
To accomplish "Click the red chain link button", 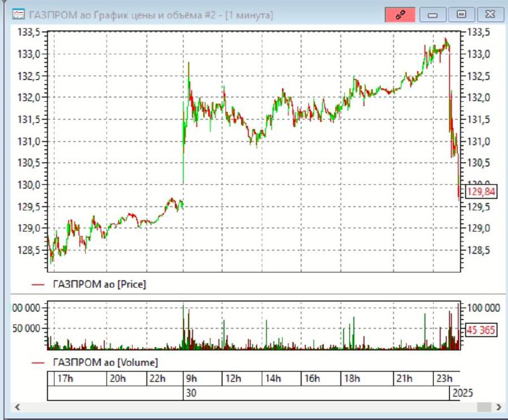I will coord(400,15).
